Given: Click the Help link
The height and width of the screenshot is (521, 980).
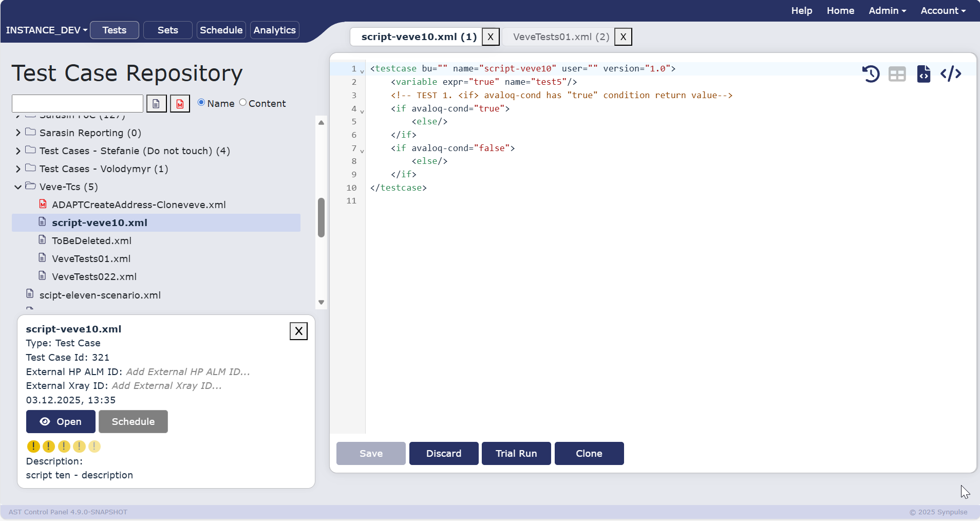Looking at the screenshot, I should 802,11.
